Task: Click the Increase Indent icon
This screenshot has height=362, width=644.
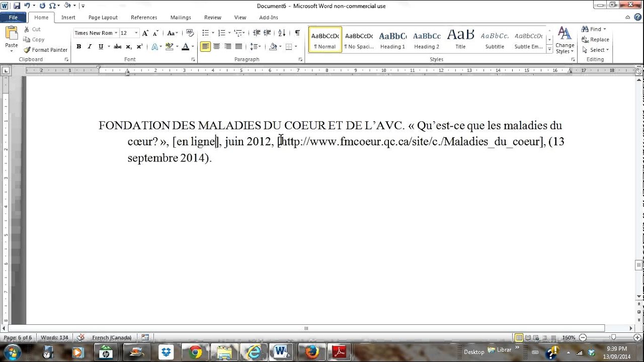Action: click(268, 33)
